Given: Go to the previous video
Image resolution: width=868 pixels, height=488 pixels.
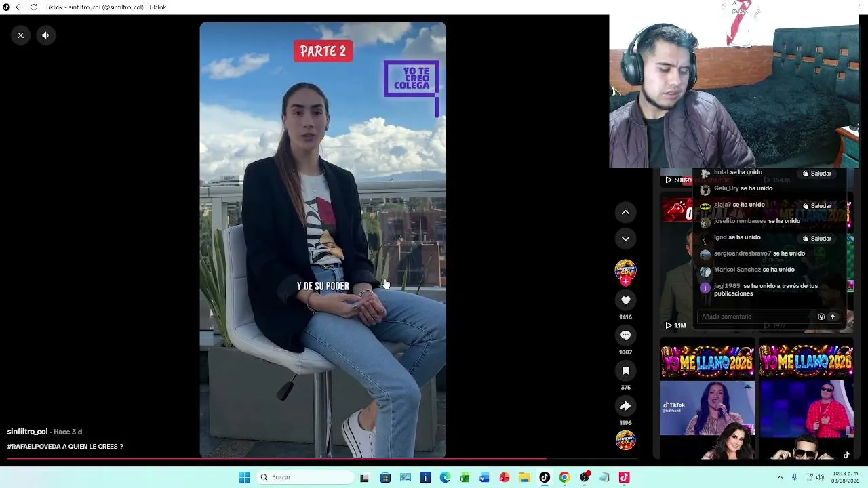Looking at the screenshot, I should (x=625, y=213).
